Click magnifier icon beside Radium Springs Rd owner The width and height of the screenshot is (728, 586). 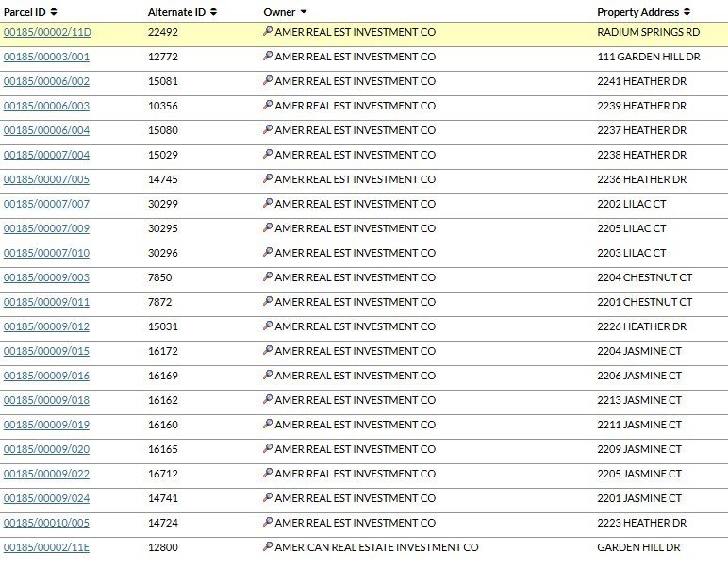pos(268,31)
